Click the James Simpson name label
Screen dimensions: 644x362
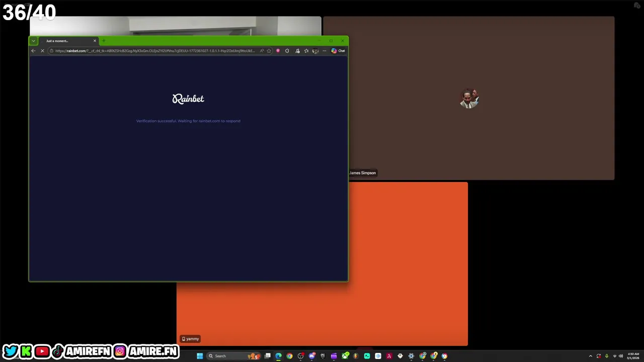coord(362,173)
